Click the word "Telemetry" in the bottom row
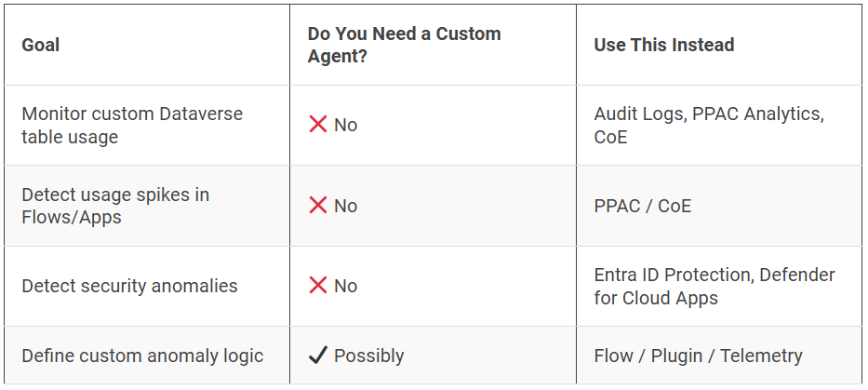Screen dimensions: 868x390 [x=760, y=356]
